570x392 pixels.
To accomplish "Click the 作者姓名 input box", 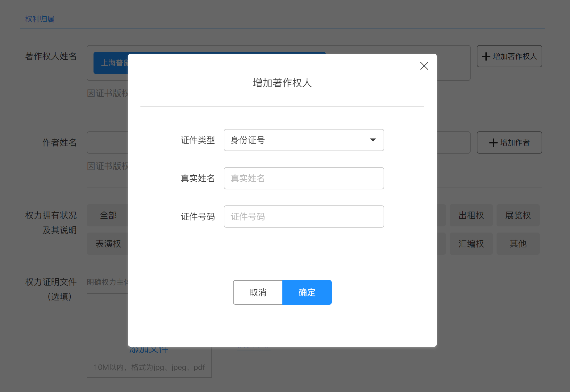I will click(x=107, y=142).
